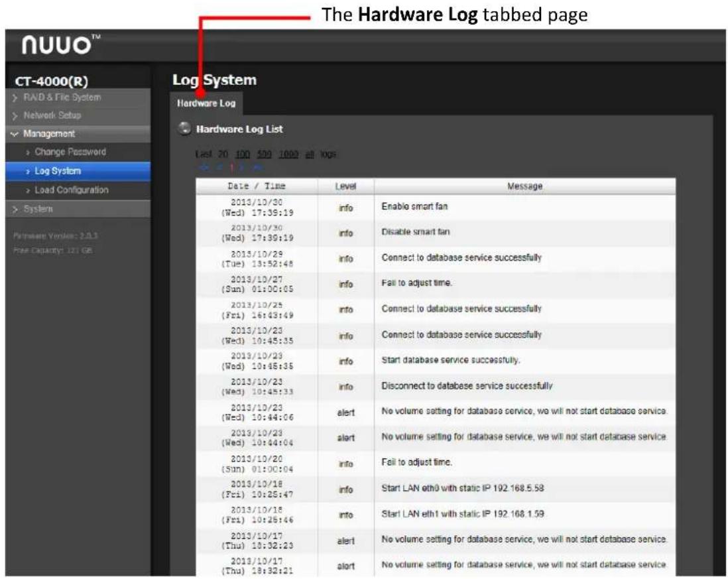
Task: Select the 'Disable smart fan' message
Action: point(416,231)
